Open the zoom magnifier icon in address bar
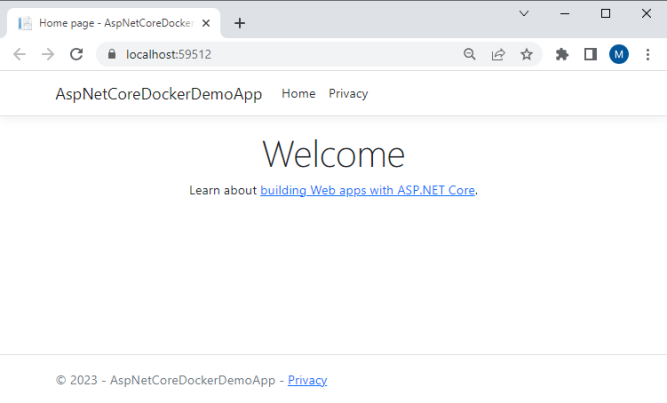667x403 pixels. pyautogui.click(x=469, y=54)
